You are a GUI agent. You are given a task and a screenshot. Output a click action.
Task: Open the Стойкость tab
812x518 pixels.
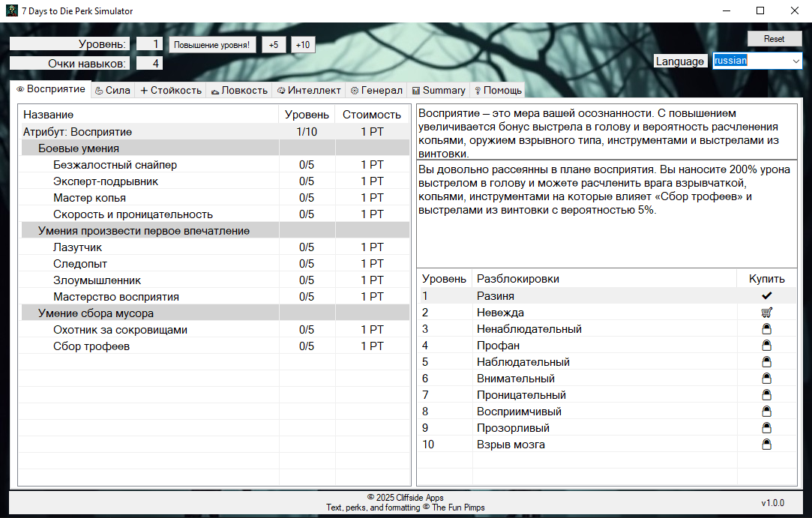click(170, 90)
